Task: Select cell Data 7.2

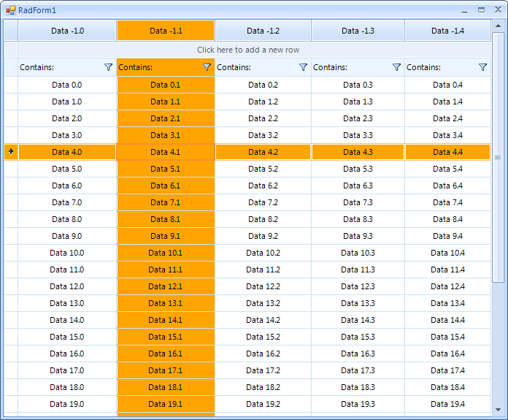Action: [263, 202]
